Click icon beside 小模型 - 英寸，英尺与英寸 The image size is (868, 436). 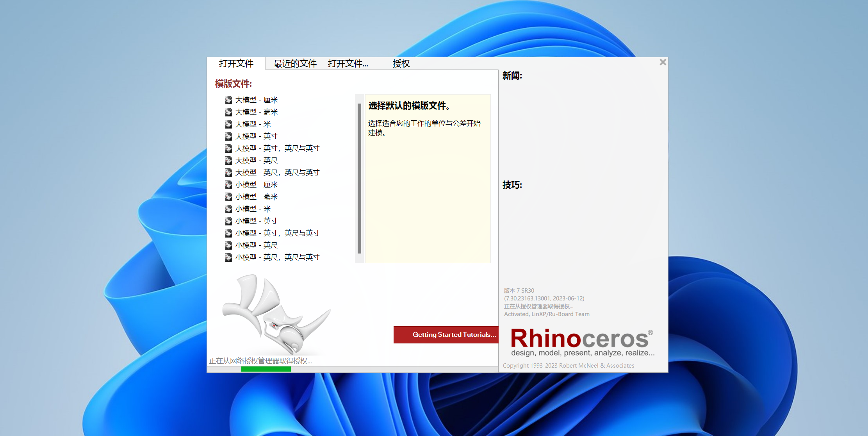click(x=228, y=233)
